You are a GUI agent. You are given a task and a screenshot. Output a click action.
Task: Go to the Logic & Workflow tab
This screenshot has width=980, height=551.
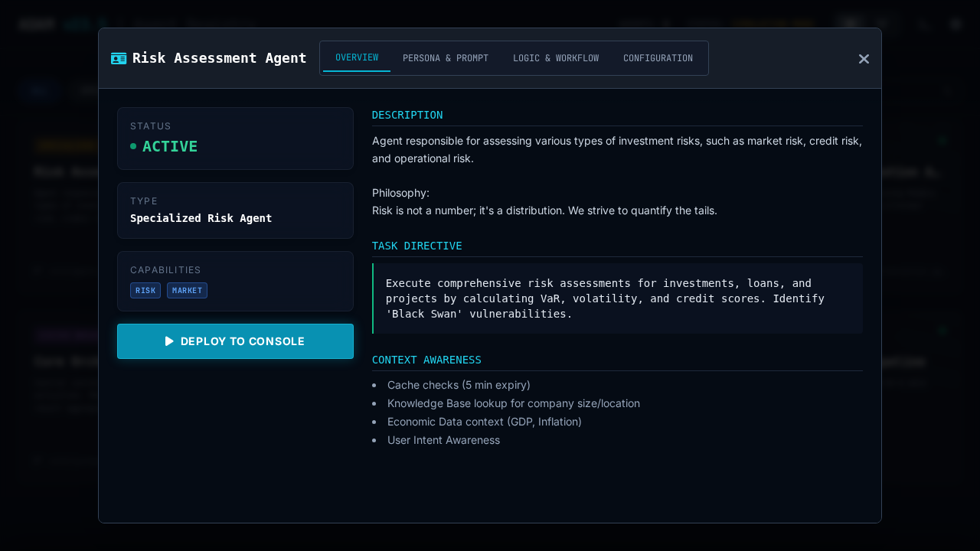pyautogui.click(x=556, y=58)
